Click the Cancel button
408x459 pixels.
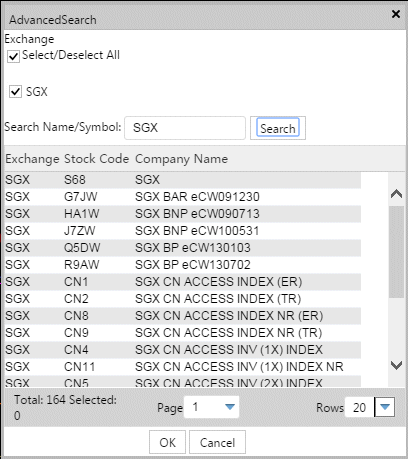217,442
